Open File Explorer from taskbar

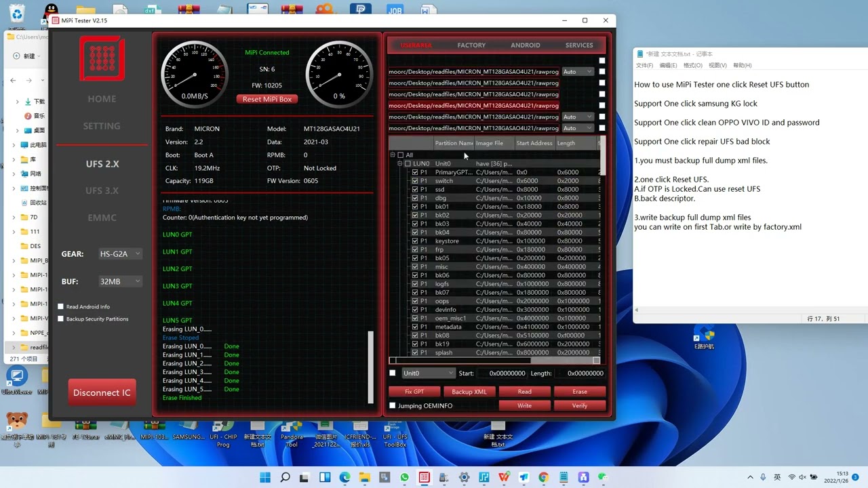(365, 477)
